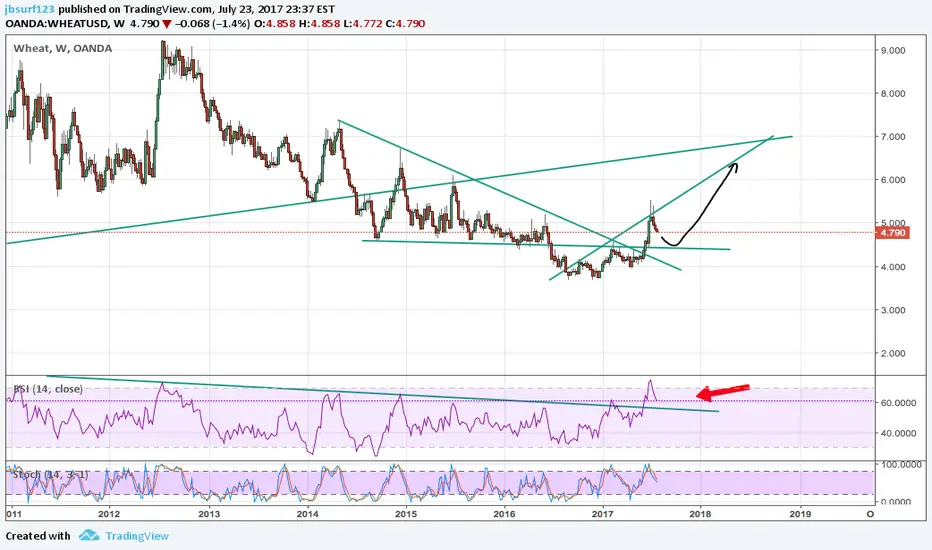The image size is (932, 550).
Task: Click the 0.0000 Stoch scale label
Action: click(896, 501)
